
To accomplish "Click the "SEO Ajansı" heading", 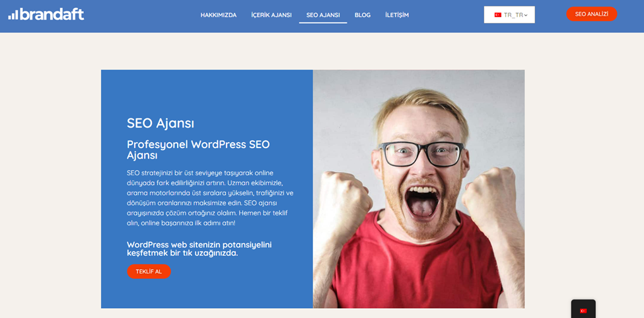I will pos(161,123).
